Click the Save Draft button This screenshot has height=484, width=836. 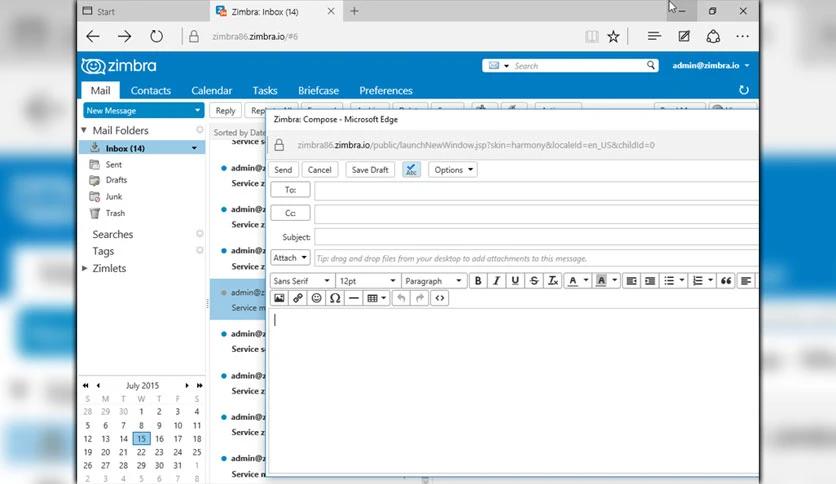point(370,170)
